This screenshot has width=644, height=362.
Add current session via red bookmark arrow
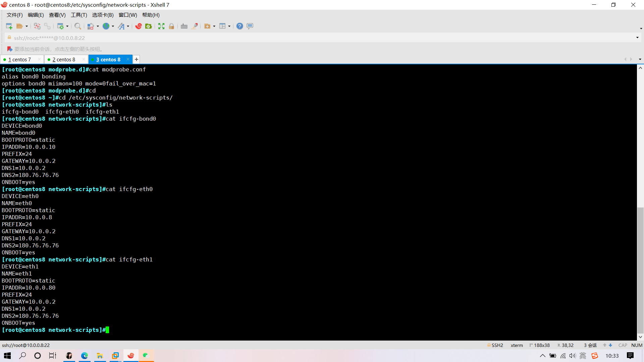click(x=9, y=49)
